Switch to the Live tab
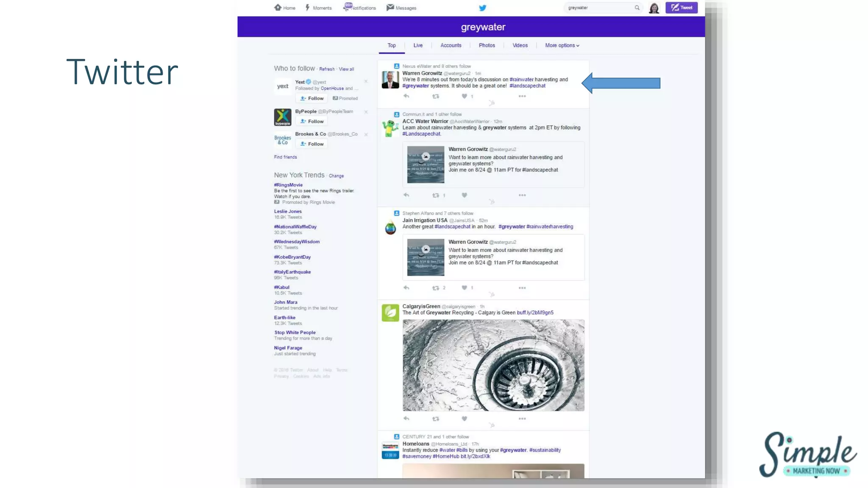Screen dimensions: 868x488 [x=418, y=45]
